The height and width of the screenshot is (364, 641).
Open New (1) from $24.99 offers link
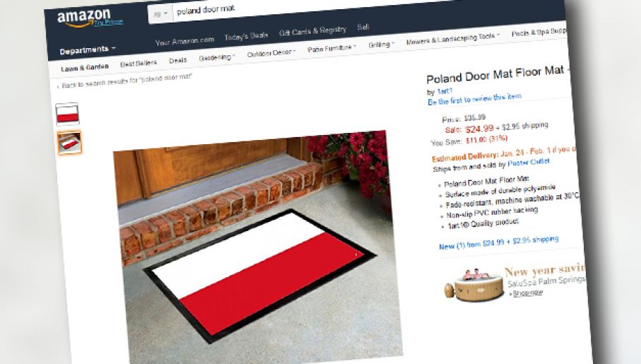pyautogui.click(x=499, y=242)
